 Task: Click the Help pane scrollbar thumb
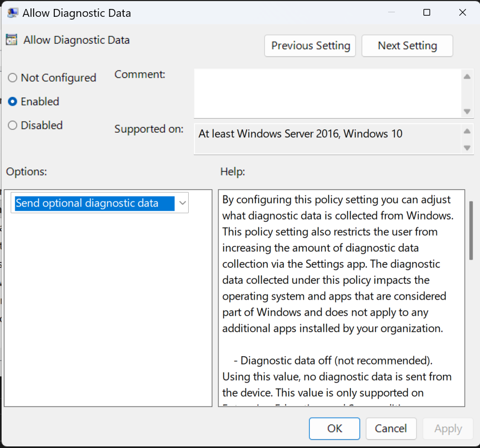click(x=471, y=231)
